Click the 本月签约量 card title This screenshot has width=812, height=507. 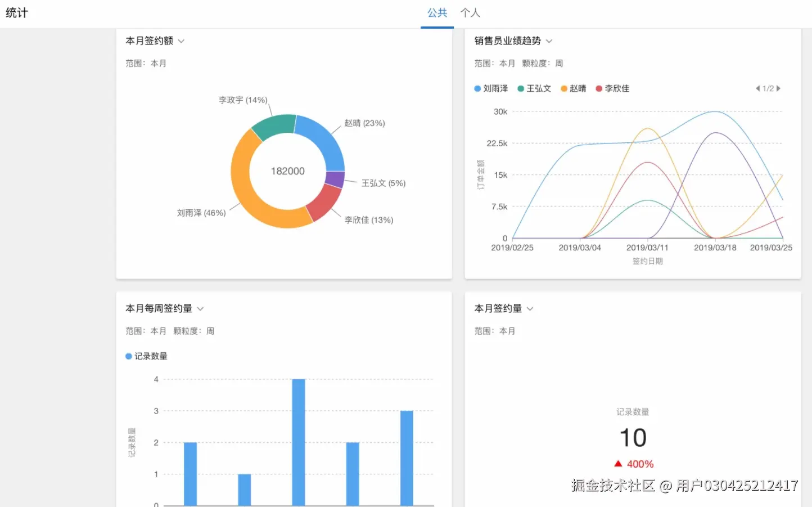coord(498,308)
